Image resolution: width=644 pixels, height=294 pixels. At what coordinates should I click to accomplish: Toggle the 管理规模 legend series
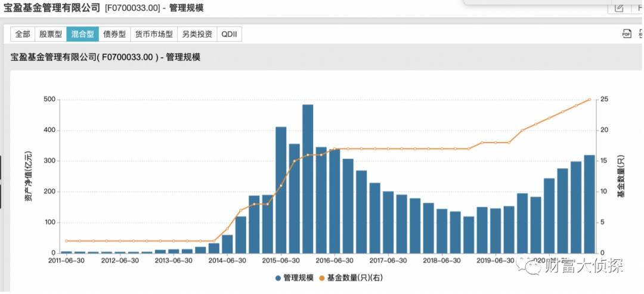(x=295, y=278)
